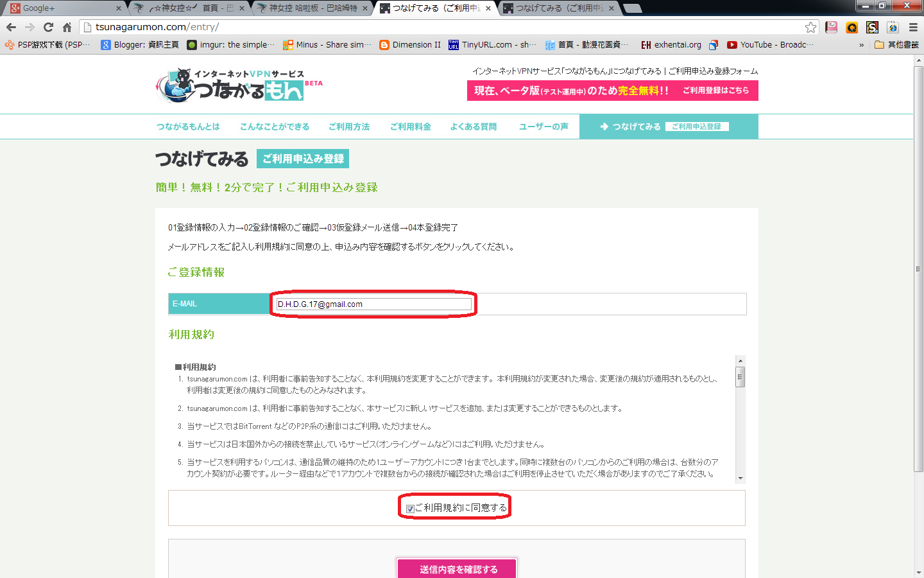Open the 其他書籤 bookmarks folder
The width and height of the screenshot is (924, 578).
click(x=896, y=45)
